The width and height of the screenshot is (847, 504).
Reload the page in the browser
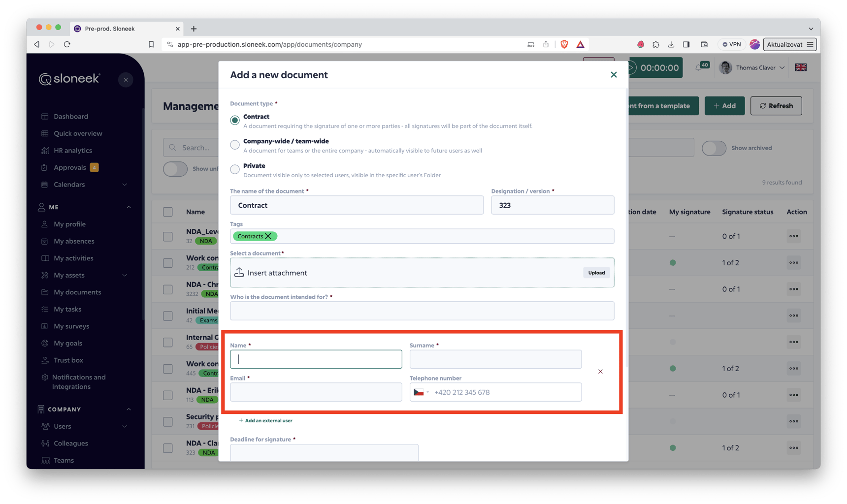[67, 44]
